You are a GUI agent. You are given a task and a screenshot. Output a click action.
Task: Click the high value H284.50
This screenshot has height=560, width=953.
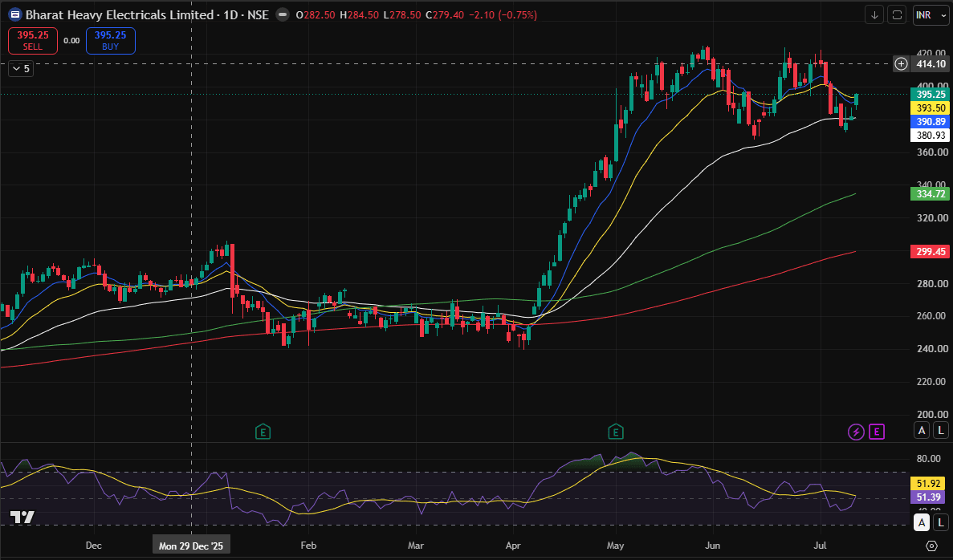tap(359, 15)
